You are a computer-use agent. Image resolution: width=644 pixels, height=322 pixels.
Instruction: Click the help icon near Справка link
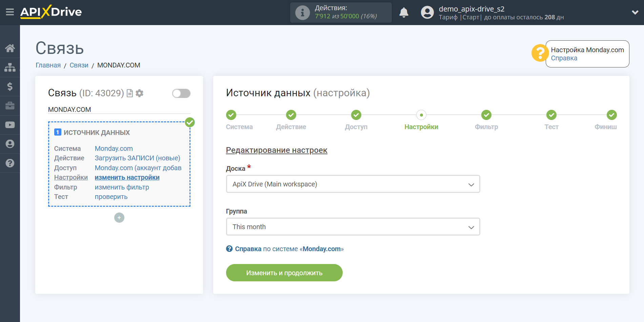tap(229, 249)
